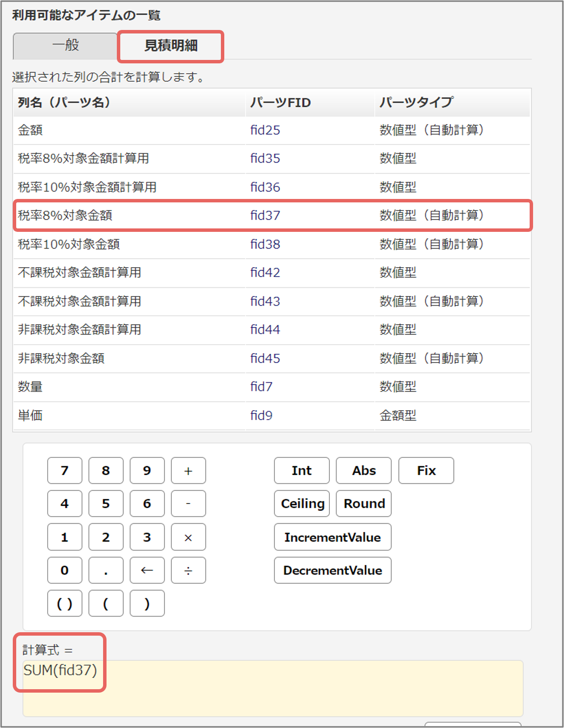Click the 金額型 type cell

[x=398, y=416]
